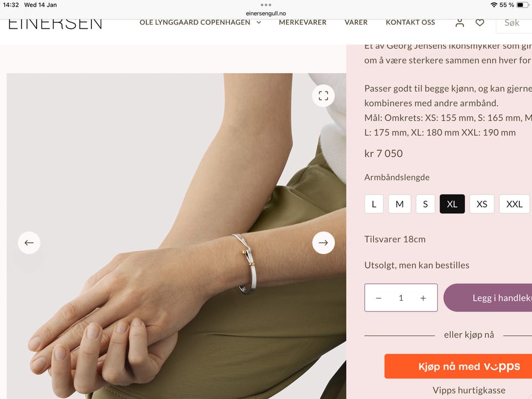The height and width of the screenshot is (399, 532).
Task: Select bracelet size XXL
Action: (514, 204)
